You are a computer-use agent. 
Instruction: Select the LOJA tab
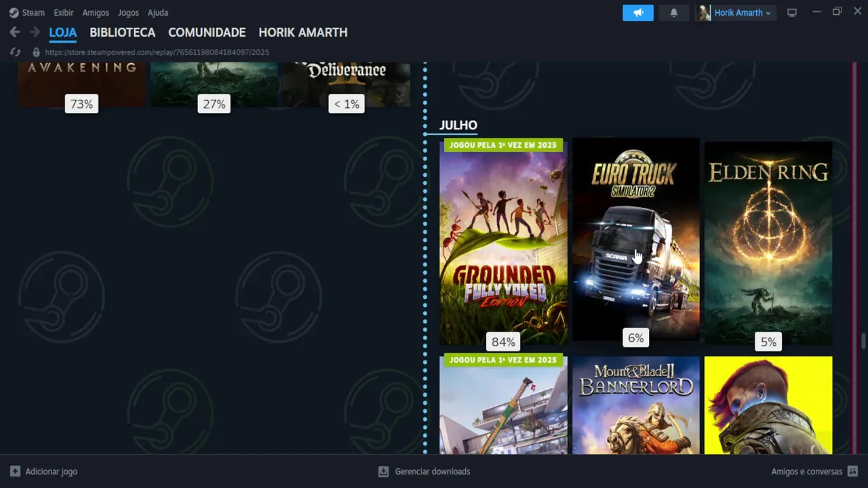[x=63, y=33]
